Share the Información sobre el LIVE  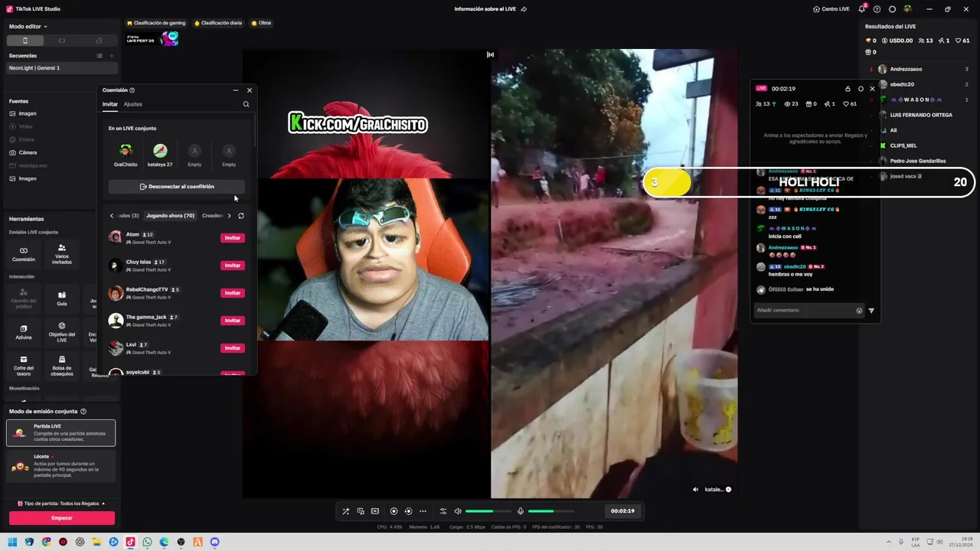point(524,9)
